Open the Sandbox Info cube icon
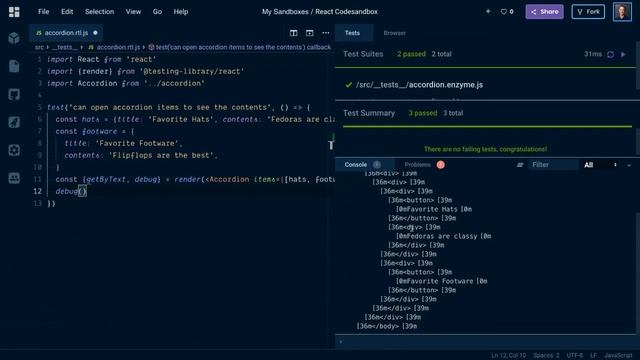 14,38
